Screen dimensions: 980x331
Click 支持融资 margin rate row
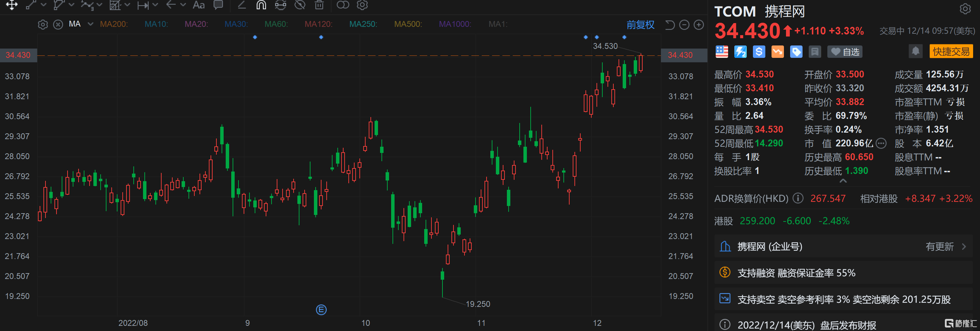[844, 273]
